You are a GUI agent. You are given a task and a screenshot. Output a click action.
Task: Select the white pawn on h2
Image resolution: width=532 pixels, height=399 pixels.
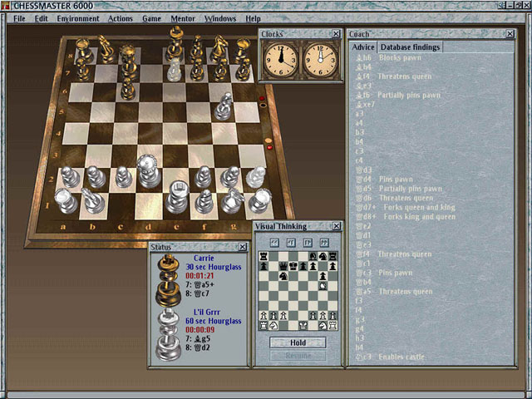point(255,177)
